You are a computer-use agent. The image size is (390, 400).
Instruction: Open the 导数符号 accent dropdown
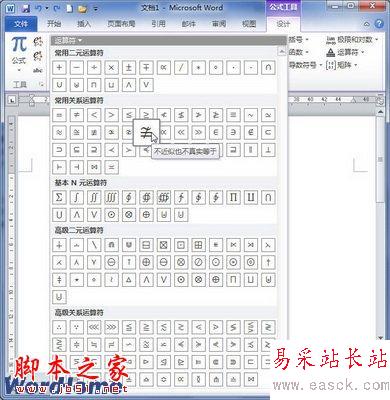point(305,65)
